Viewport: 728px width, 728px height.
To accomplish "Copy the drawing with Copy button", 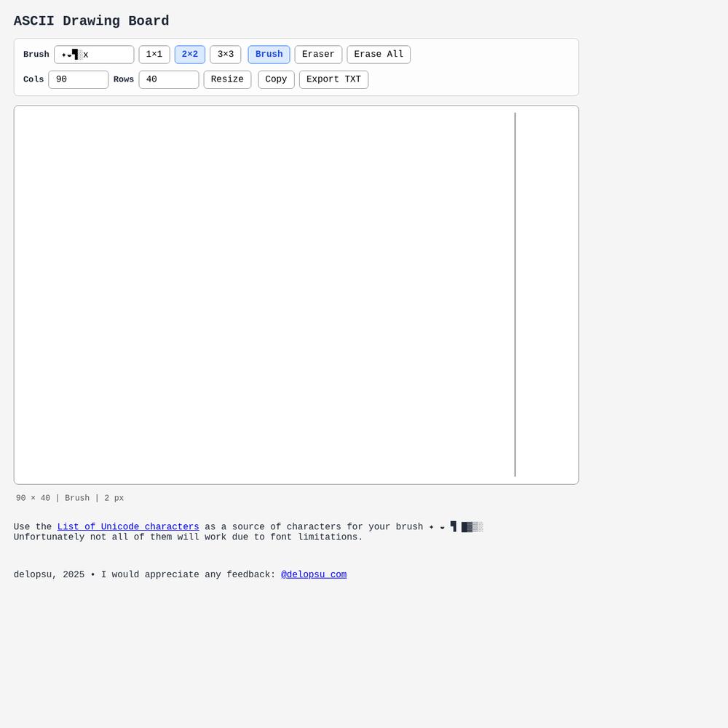I will point(276,79).
